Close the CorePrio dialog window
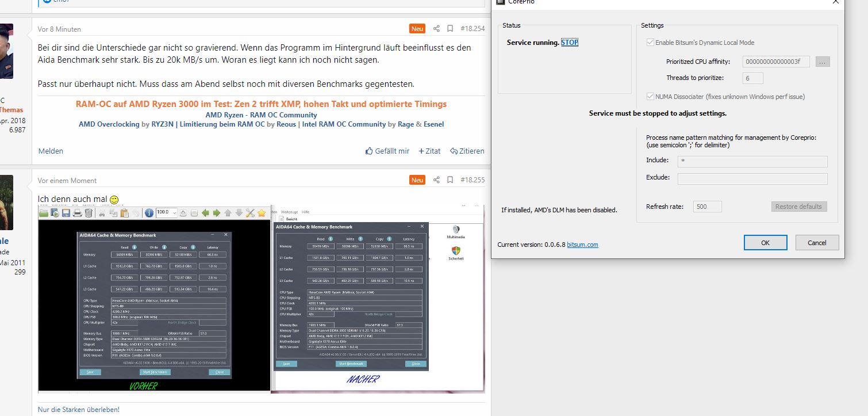 [x=836, y=2]
